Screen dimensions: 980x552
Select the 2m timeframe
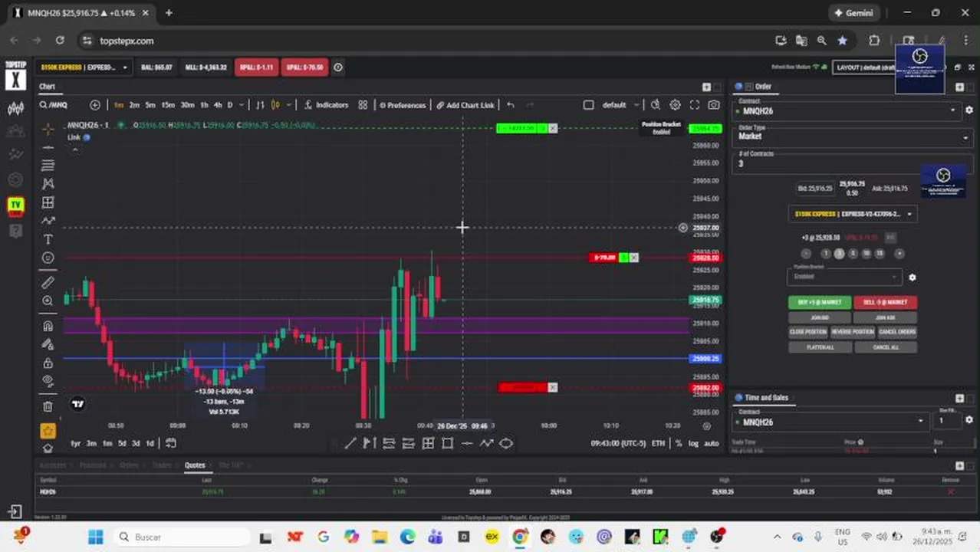click(x=134, y=105)
